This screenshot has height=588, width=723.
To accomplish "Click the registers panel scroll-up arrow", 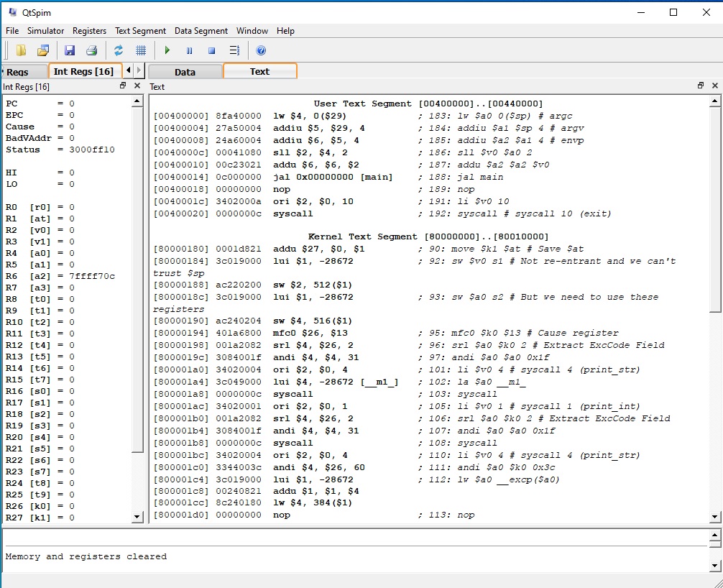I will click(137, 101).
